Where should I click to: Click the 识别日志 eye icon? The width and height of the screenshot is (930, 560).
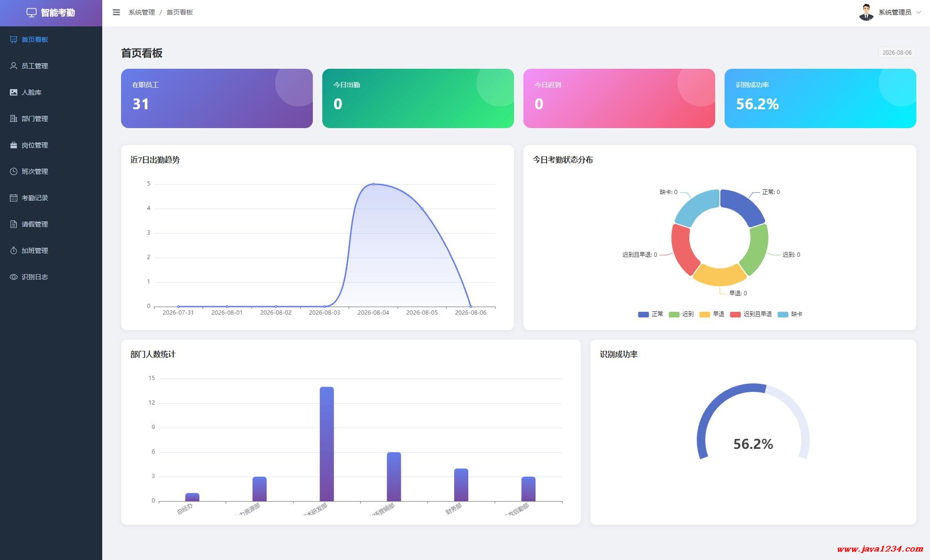(14, 277)
